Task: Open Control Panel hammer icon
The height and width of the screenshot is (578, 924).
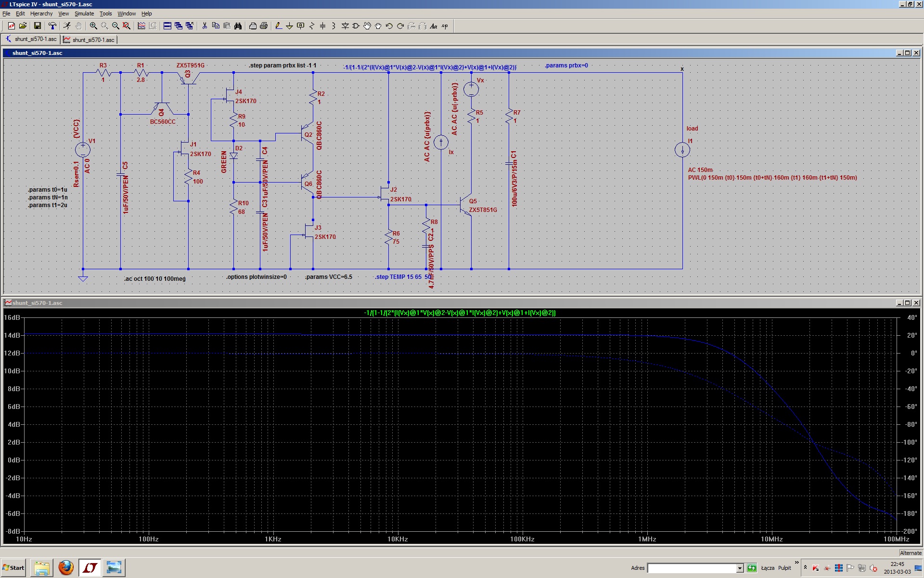Action: point(52,26)
